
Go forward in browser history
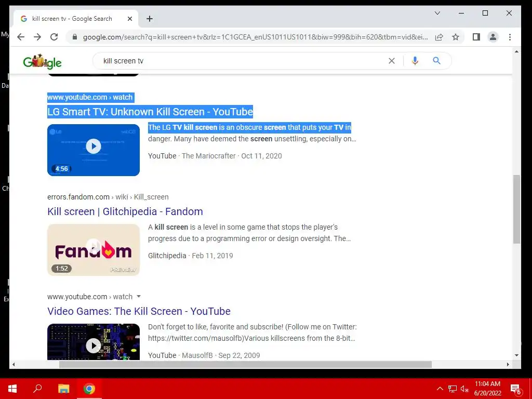(37, 37)
